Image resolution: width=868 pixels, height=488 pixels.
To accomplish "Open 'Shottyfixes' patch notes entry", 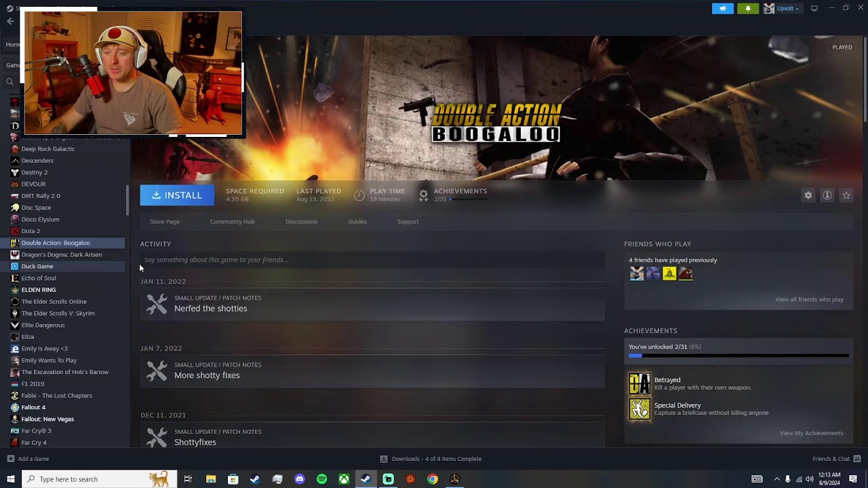I will 372,436.
